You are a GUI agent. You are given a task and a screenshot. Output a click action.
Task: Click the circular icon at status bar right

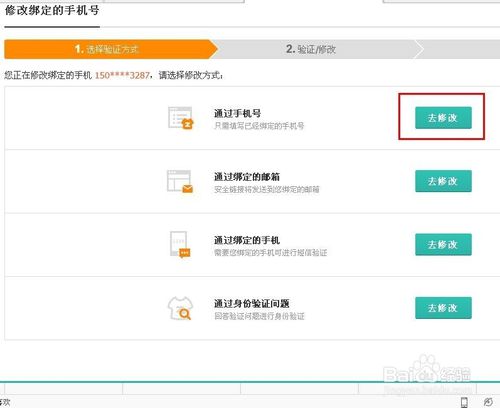click(x=488, y=402)
